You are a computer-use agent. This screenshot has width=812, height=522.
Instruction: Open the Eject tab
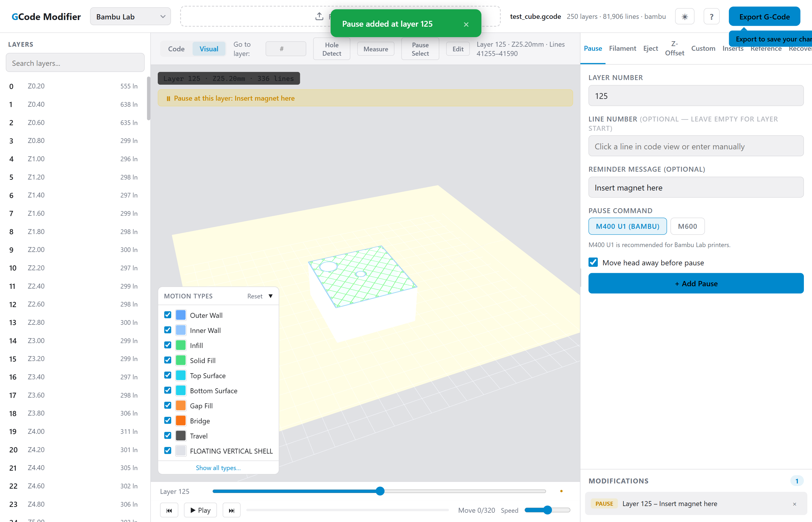pyautogui.click(x=650, y=48)
